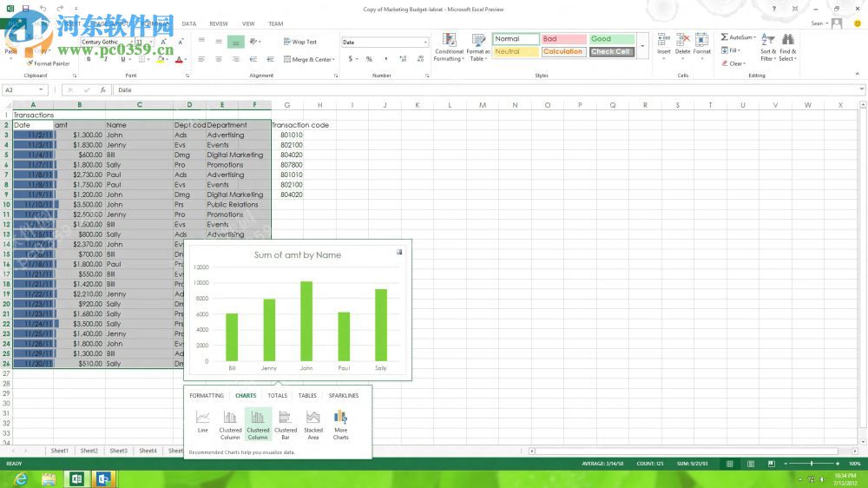
Task: Click Decrease Decimal button
Action: tap(420, 59)
